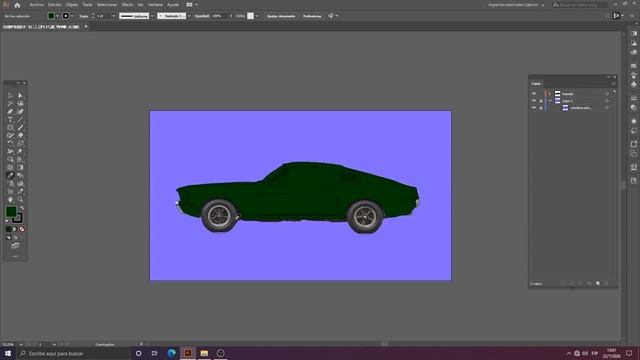Select the Line Segment tool
This screenshot has width=640, height=360.
(x=20, y=120)
